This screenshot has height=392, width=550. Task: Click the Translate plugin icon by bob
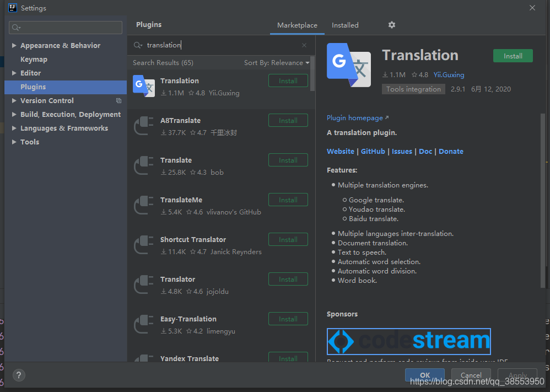(x=144, y=165)
